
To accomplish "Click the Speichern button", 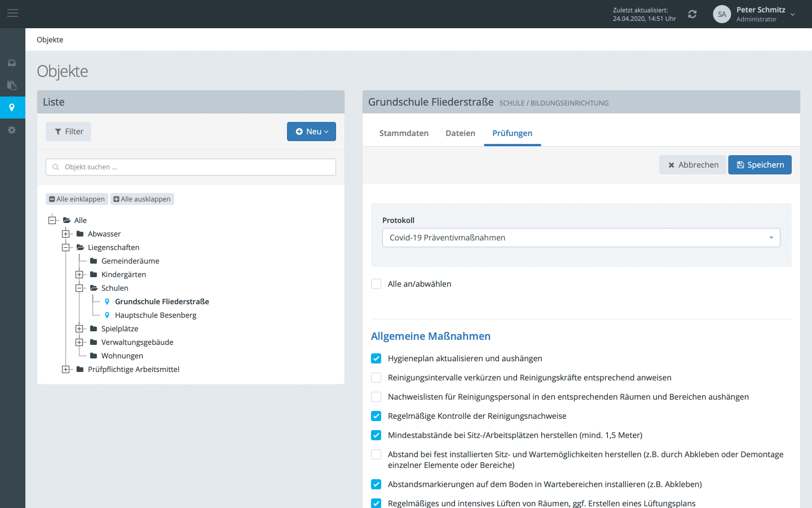I will tap(760, 165).
